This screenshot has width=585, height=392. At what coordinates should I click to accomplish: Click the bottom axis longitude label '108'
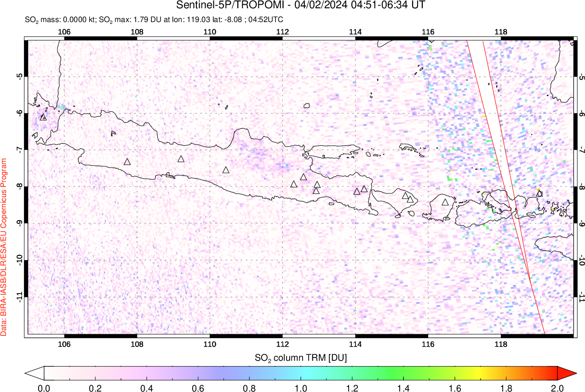pos(137,344)
